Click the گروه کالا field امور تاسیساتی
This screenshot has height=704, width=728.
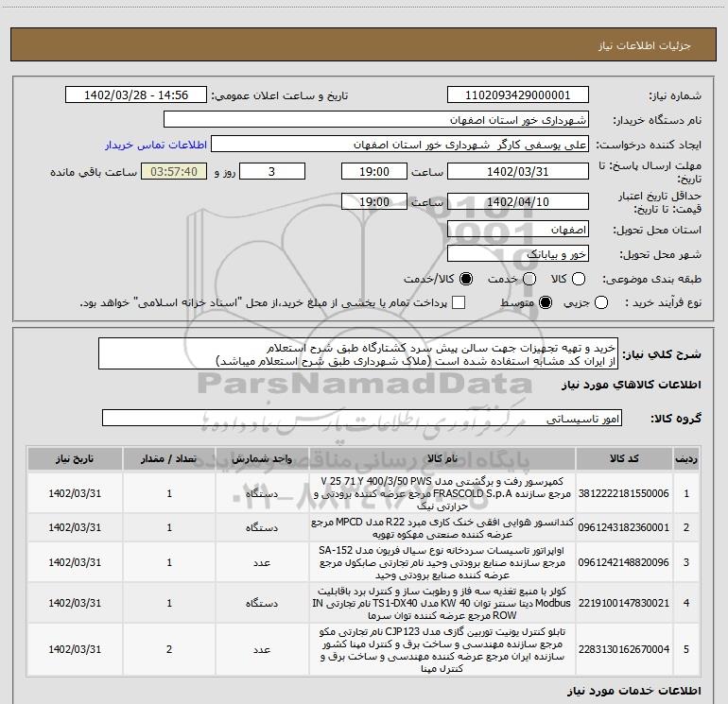tap(362, 418)
